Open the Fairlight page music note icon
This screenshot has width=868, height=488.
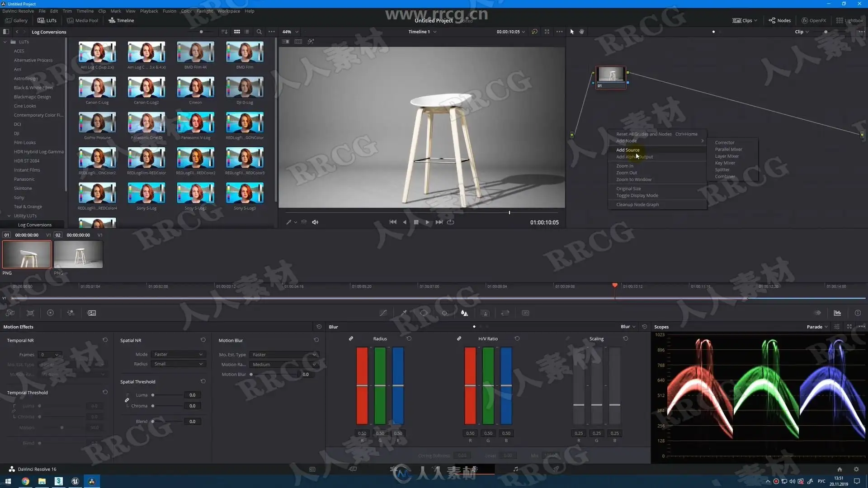pos(516,469)
